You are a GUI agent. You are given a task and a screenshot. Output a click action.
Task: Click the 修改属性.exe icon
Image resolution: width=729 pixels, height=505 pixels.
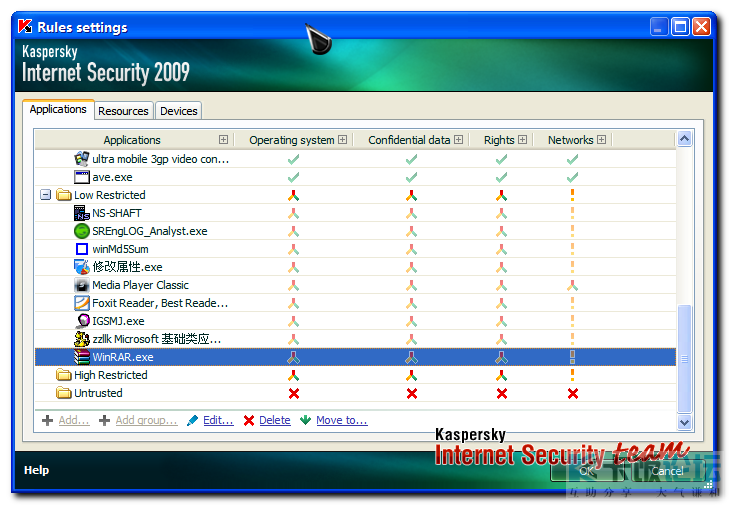pyautogui.click(x=81, y=267)
